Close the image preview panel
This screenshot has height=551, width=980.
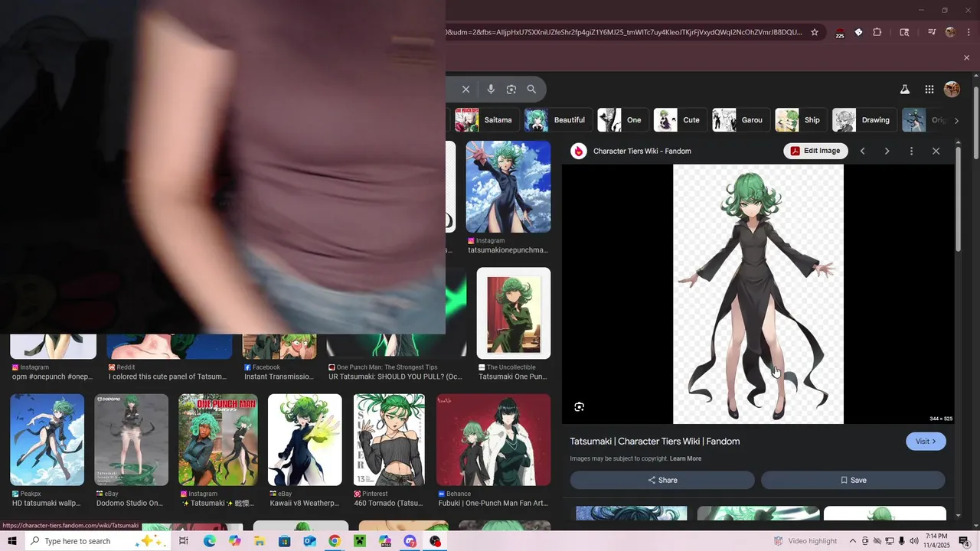936,151
